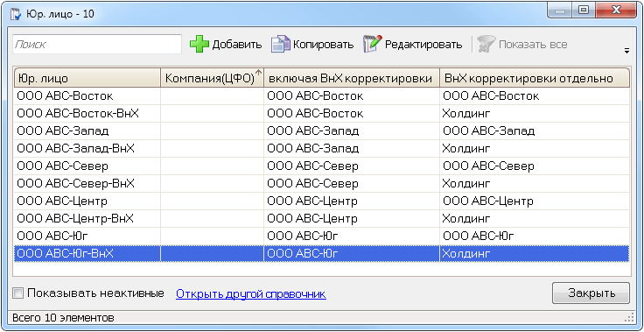
Task: Click the window resize grip corner
Action: (630, 319)
